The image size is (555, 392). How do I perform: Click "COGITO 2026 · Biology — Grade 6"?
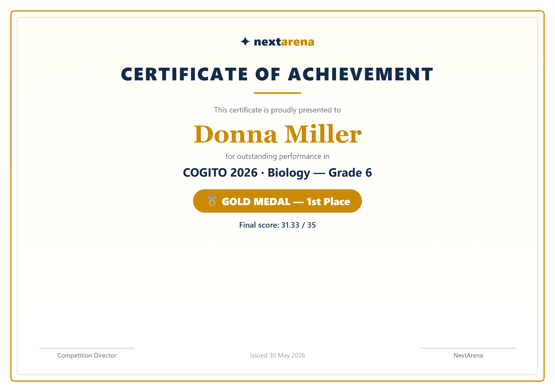(277, 173)
